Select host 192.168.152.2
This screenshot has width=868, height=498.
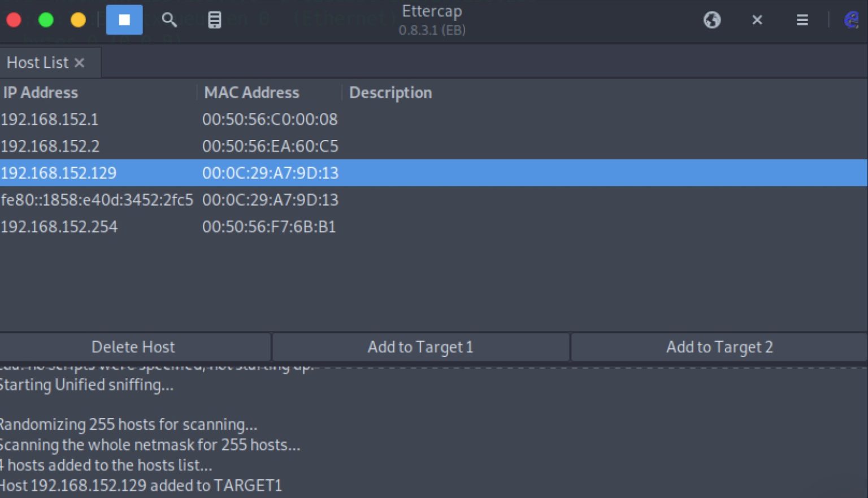(x=434, y=146)
